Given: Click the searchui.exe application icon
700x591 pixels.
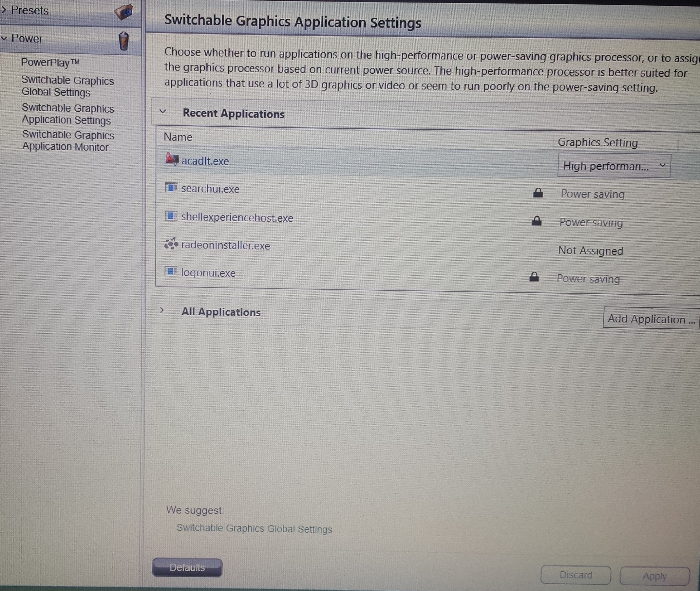Looking at the screenshot, I should 171,187.
